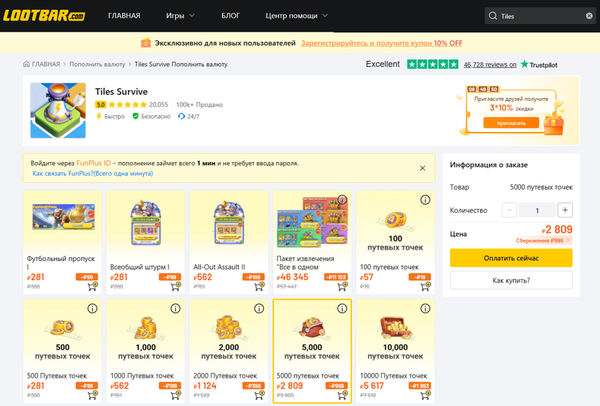600x406 pixels.
Task: Click the Trustpilot five-star rating
Action: click(432, 64)
